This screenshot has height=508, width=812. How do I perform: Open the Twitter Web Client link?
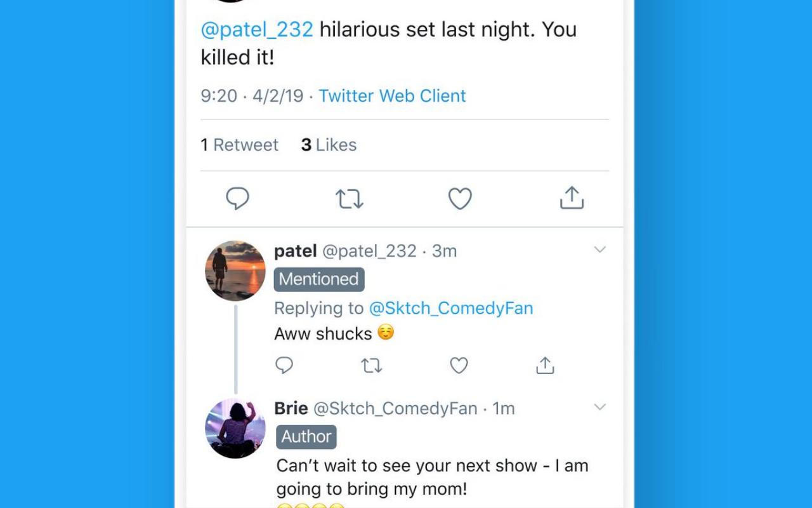tap(392, 95)
